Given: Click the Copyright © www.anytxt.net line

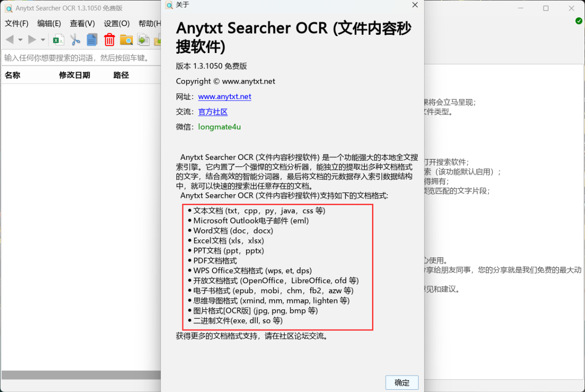Looking at the screenshot, I should pyautogui.click(x=226, y=81).
